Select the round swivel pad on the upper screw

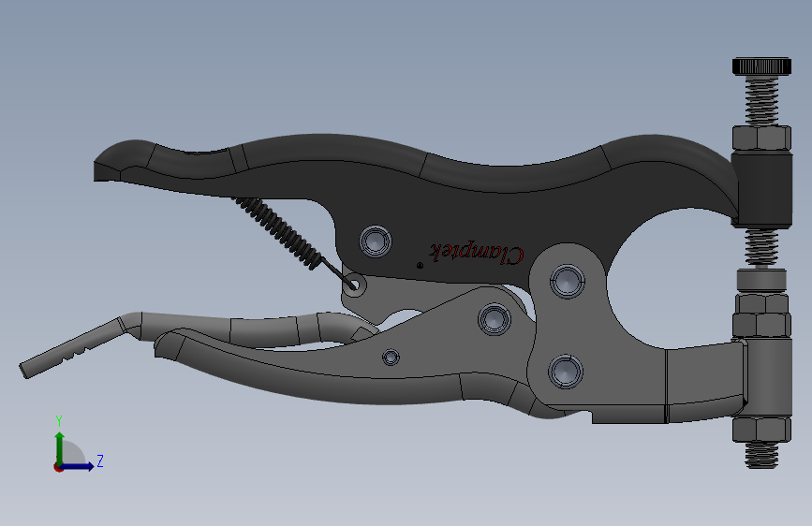(761, 280)
